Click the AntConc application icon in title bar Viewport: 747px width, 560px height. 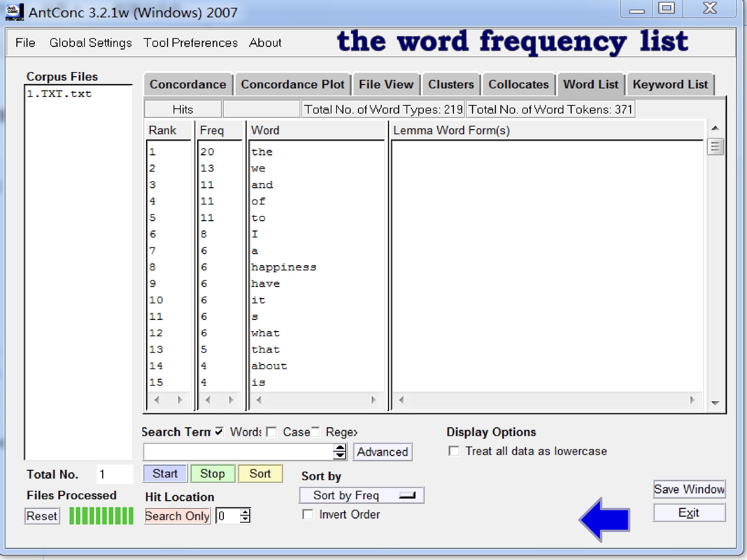[x=15, y=12]
